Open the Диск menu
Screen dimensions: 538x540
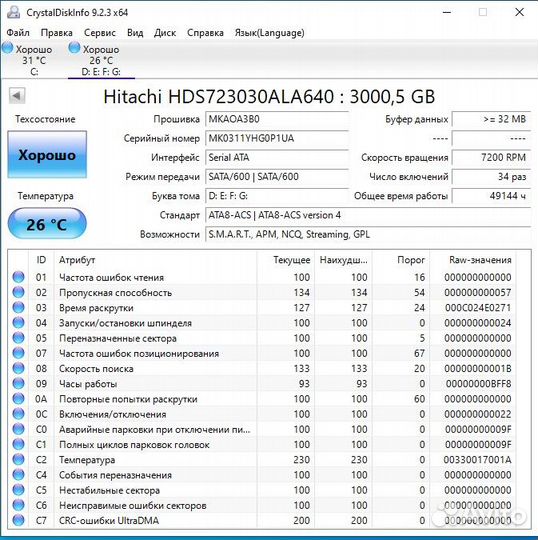point(165,33)
